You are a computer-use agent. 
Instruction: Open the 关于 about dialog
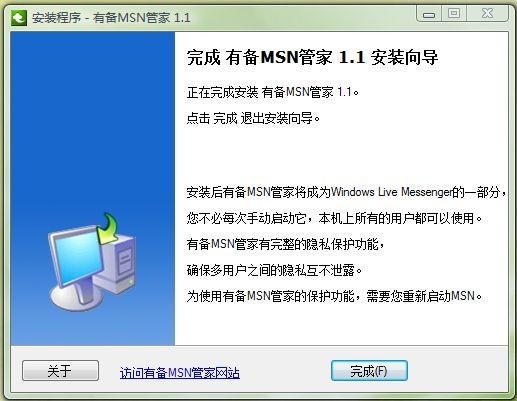60,370
